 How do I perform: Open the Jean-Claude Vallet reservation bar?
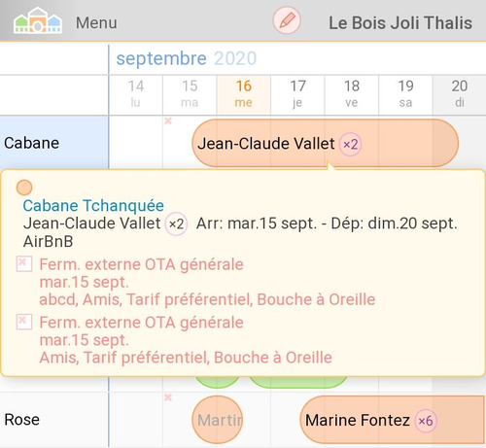click(326, 144)
